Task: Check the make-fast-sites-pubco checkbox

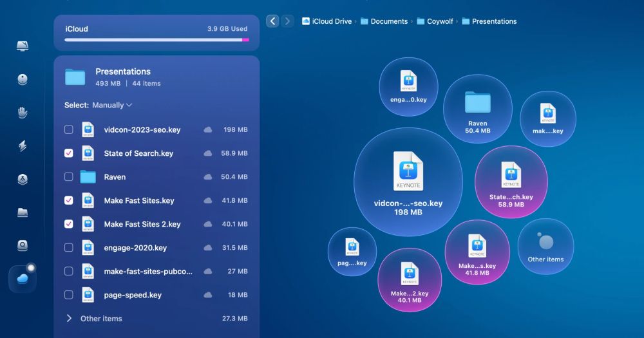Action: (69, 272)
